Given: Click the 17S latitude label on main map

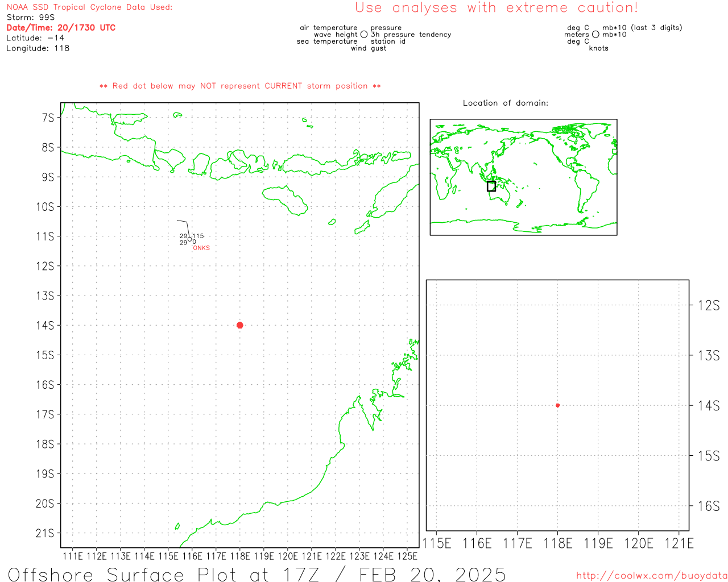Looking at the screenshot, I should click(45, 414).
